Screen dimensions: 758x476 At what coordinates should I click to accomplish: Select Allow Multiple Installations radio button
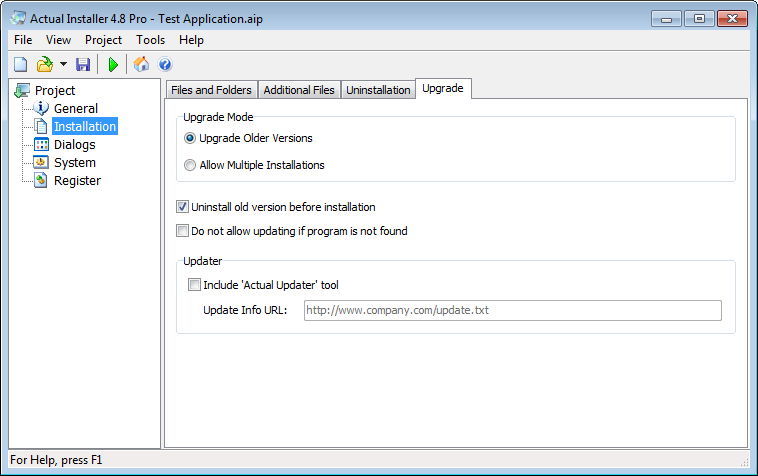[x=190, y=165]
